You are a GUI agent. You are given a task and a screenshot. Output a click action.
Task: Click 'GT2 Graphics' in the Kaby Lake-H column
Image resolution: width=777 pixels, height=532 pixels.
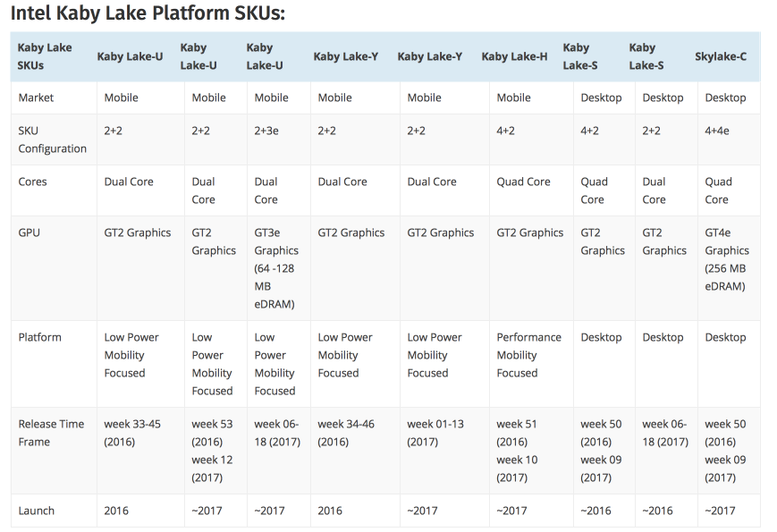coord(529,232)
